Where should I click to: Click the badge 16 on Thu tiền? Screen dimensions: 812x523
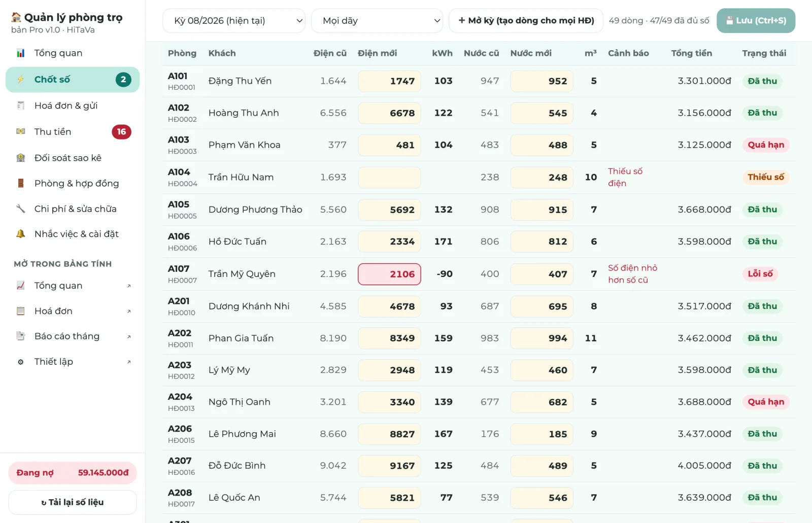point(121,132)
